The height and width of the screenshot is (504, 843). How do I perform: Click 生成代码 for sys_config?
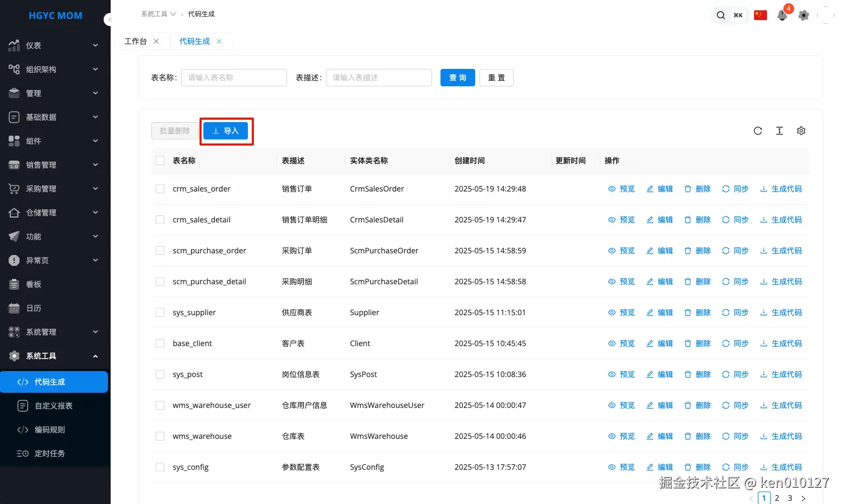[781, 467]
